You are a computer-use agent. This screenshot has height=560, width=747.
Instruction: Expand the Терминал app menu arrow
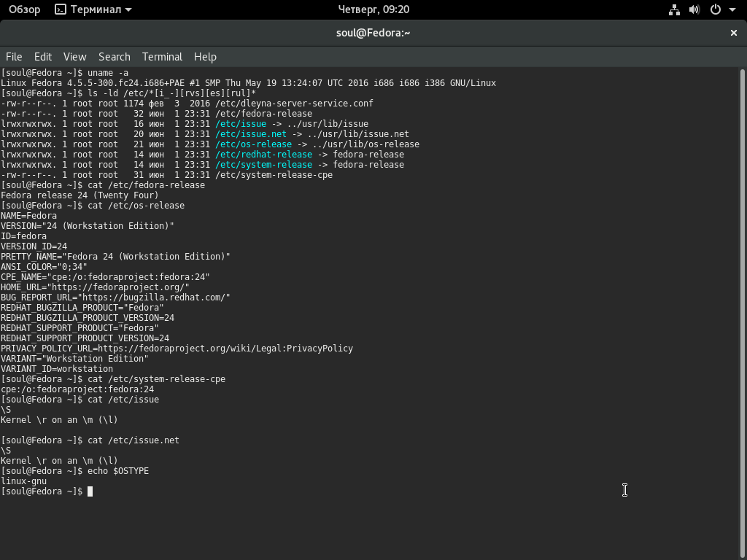(x=128, y=9)
